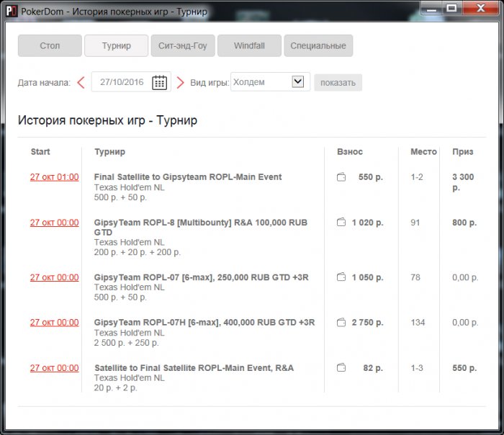Open 27 окт 00:00 link for Satellite to Final Satellite
504x435 pixels.
54,368
